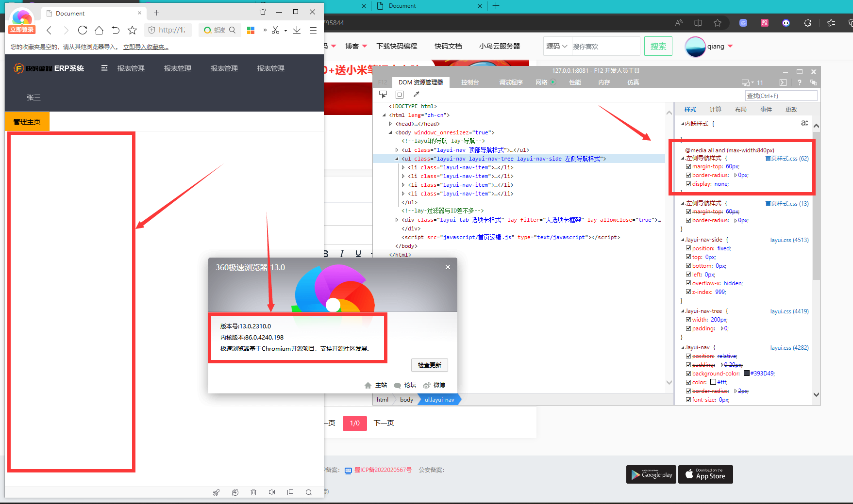Open the console prompt icon in F12 header
Screen dimensions: 853x504
(x=783, y=82)
